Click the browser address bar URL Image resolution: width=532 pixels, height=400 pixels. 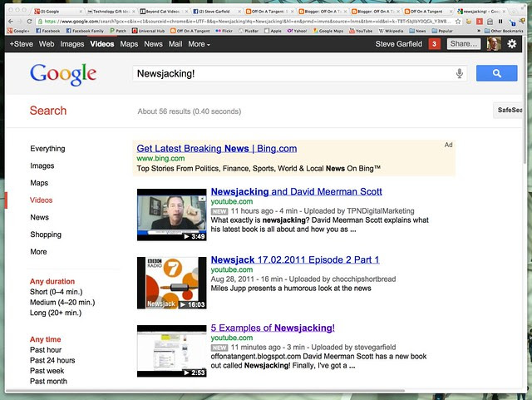(x=248, y=22)
